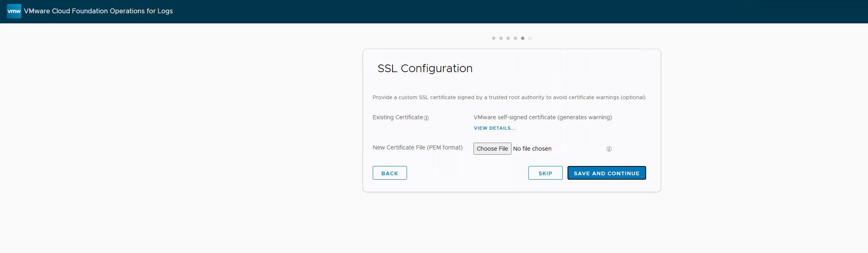This screenshot has width=868, height=253.
Task: Select the first wizard step dot
Action: click(x=494, y=38)
